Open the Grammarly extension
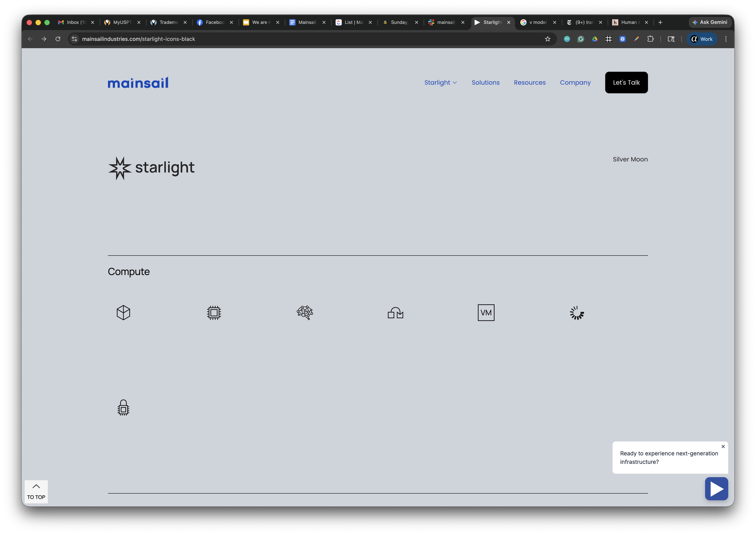756x535 pixels. click(580, 39)
